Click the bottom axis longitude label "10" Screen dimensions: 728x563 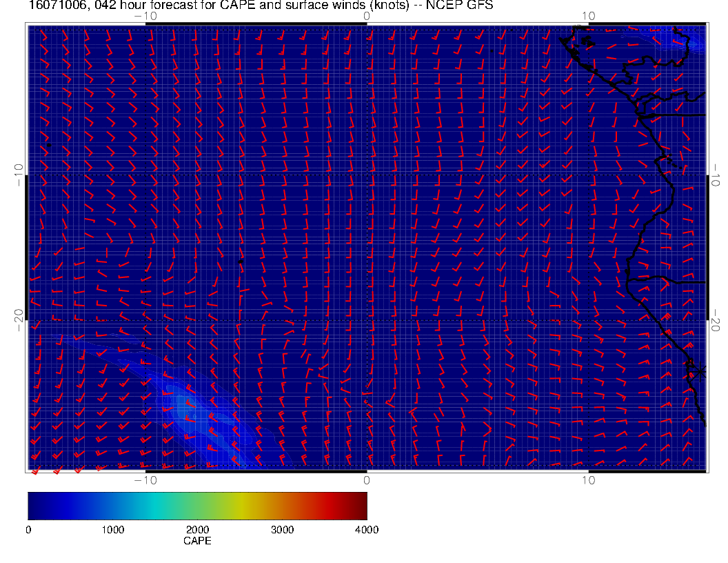[x=588, y=480]
